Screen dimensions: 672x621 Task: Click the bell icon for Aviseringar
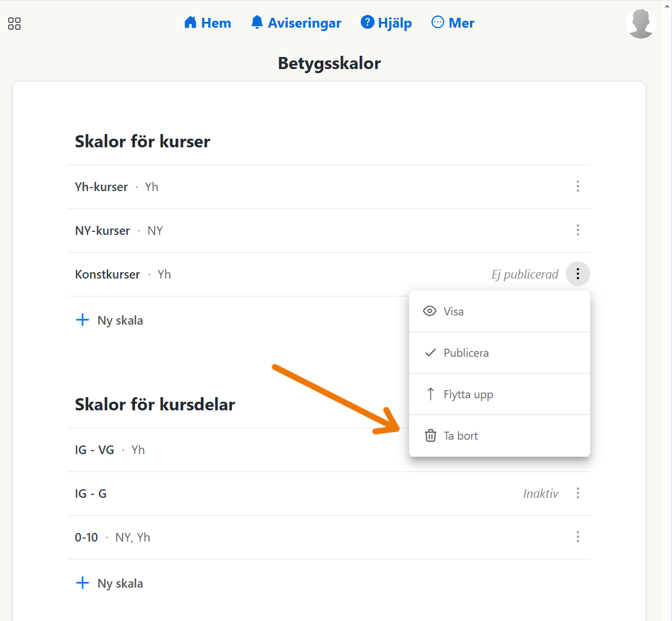click(257, 22)
